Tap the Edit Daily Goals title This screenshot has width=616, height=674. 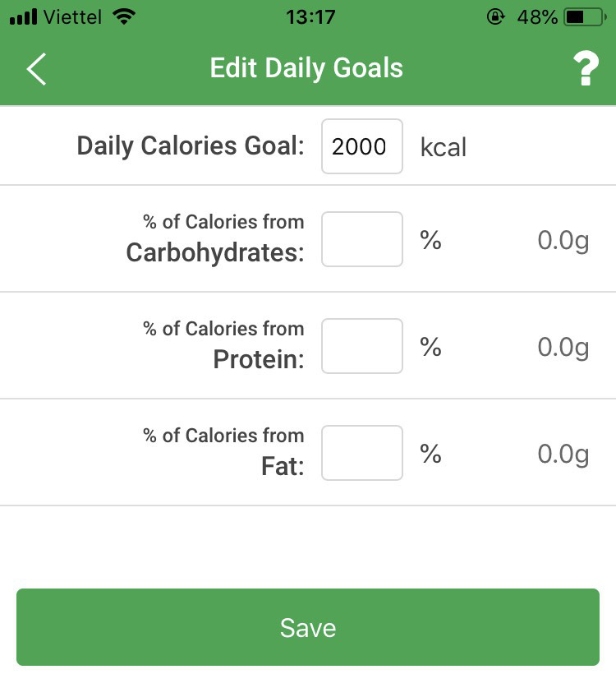pos(306,68)
